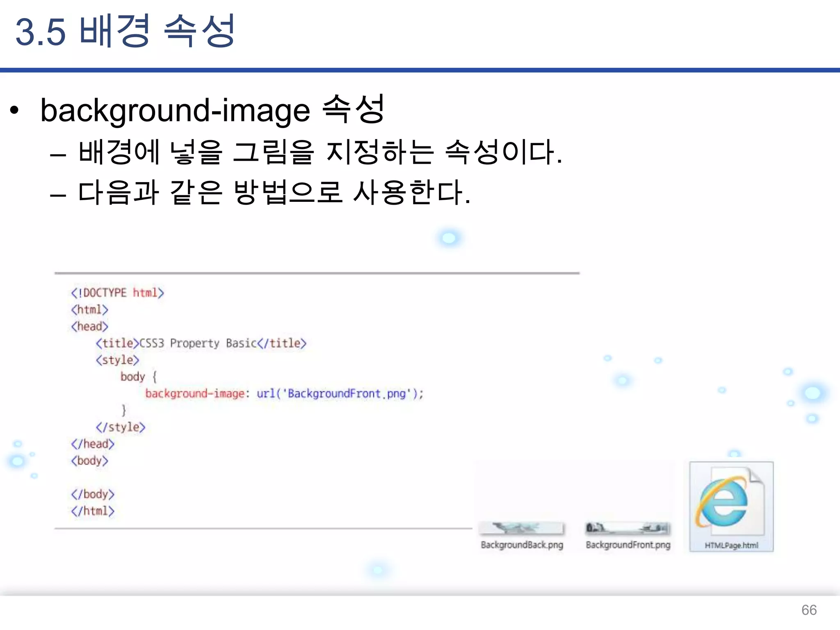The width and height of the screenshot is (840, 630).
Task: Click the opening '<body>' tag line
Action: coord(89,461)
